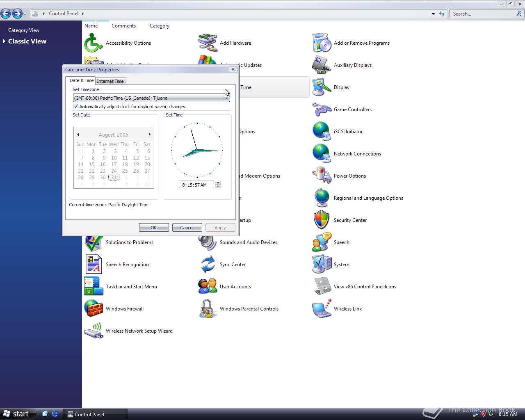Open the System icon
Screen dimensions: 525x420
click(322, 265)
